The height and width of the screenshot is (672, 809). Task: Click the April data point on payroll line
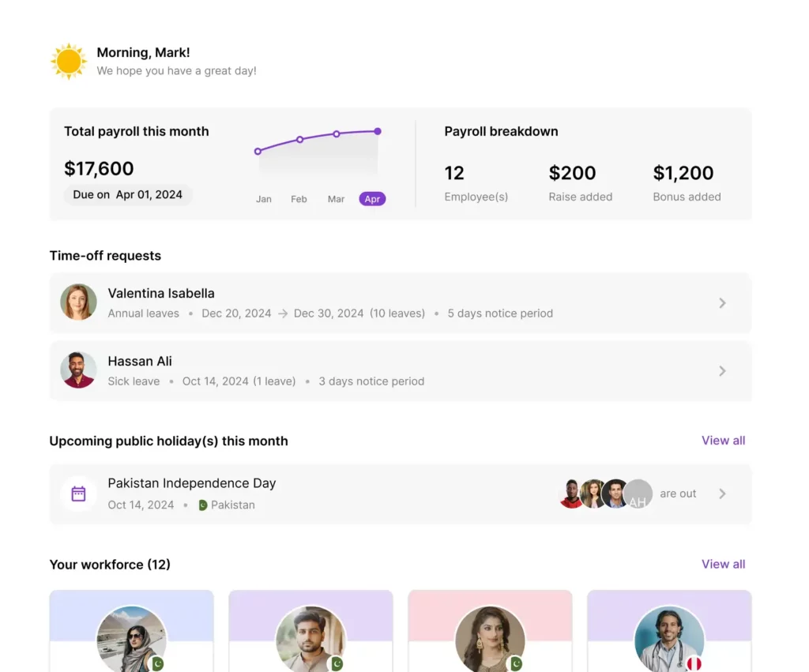pos(378,131)
